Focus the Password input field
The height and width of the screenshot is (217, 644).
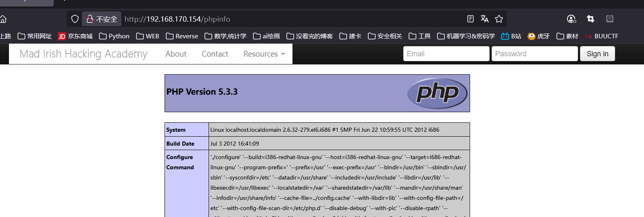point(534,53)
